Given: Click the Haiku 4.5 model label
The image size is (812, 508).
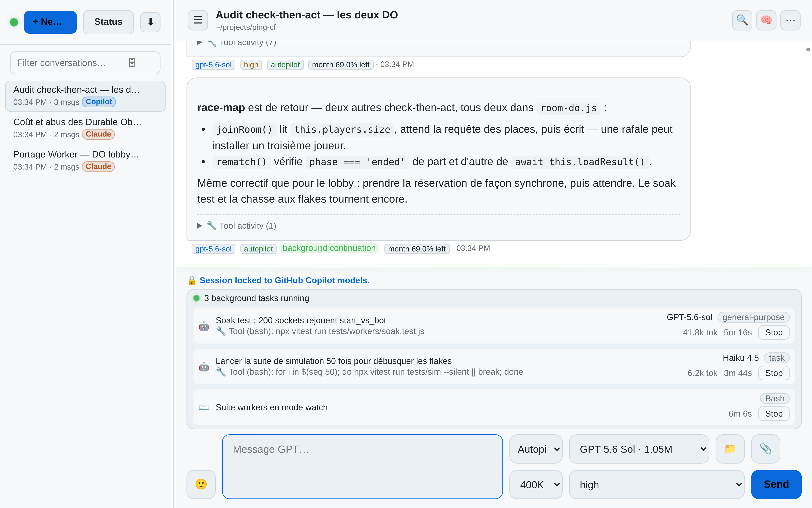Looking at the screenshot, I should coord(741,358).
